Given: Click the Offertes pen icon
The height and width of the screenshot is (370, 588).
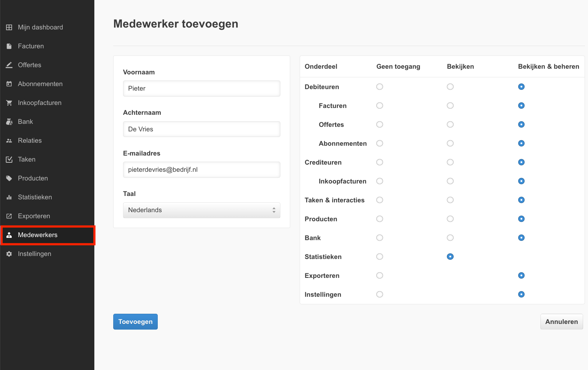Looking at the screenshot, I should click(x=9, y=65).
